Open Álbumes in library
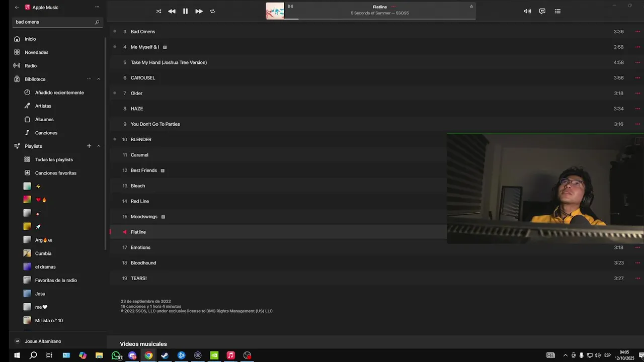This screenshot has height=362, width=644. click(x=44, y=120)
